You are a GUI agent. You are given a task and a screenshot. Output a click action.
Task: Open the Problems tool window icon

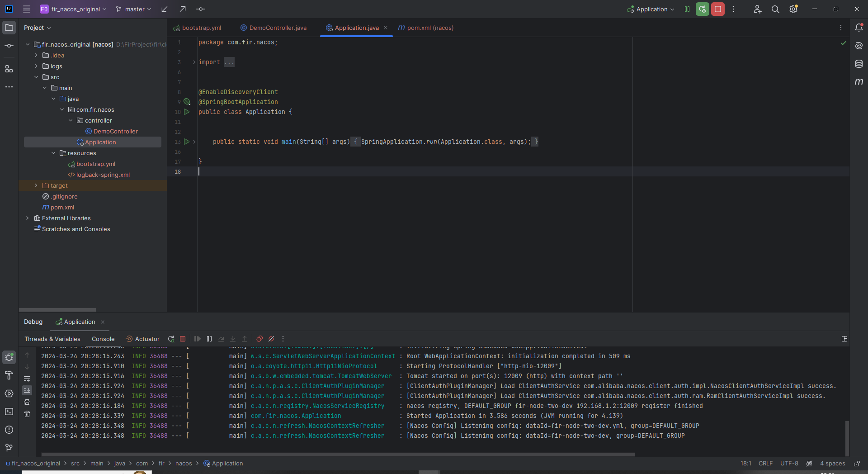point(9,430)
